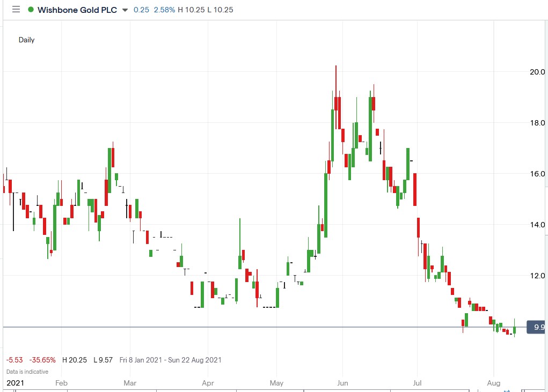Click the 20.0 price axis label
Screen dimensions: 548x392
point(537,72)
